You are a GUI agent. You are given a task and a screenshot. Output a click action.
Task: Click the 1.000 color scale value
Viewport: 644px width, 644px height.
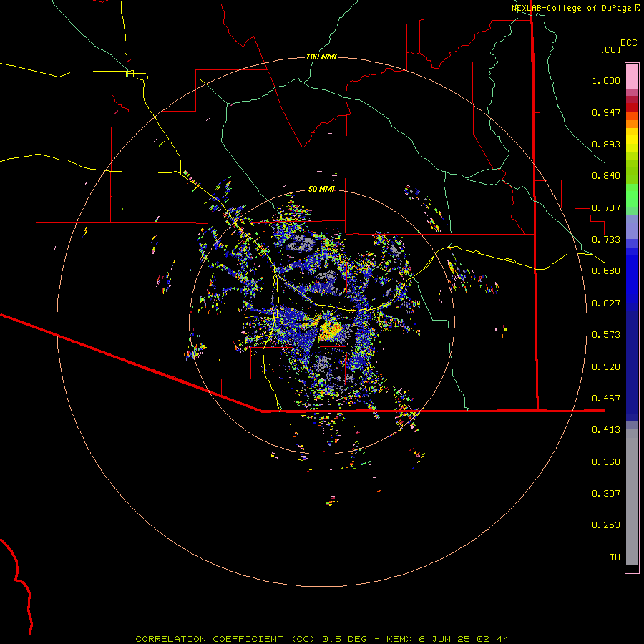click(x=606, y=80)
